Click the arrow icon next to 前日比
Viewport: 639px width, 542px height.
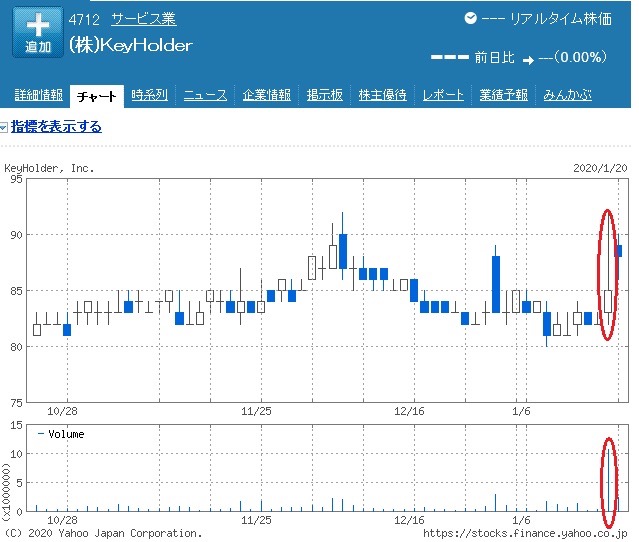pyautogui.click(x=528, y=57)
